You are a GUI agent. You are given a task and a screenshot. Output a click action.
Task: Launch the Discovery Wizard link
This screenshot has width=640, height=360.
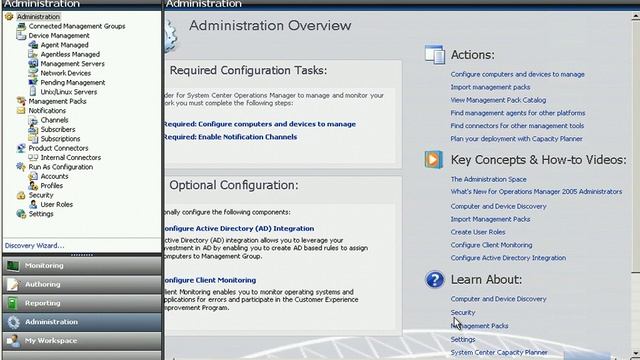pyautogui.click(x=34, y=246)
